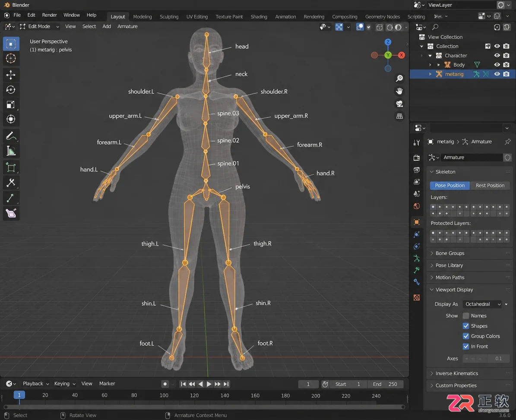
Task: Play the animation forward
Action: pyautogui.click(x=209, y=384)
